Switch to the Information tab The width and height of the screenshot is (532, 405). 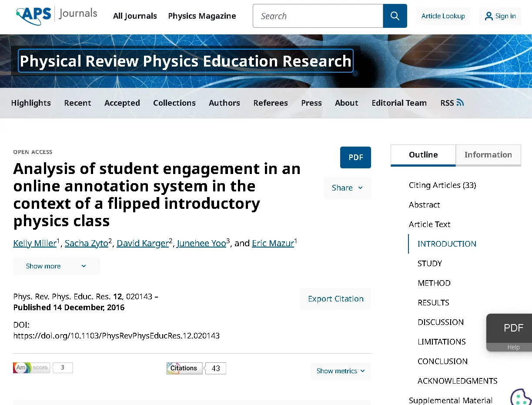pyautogui.click(x=488, y=155)
